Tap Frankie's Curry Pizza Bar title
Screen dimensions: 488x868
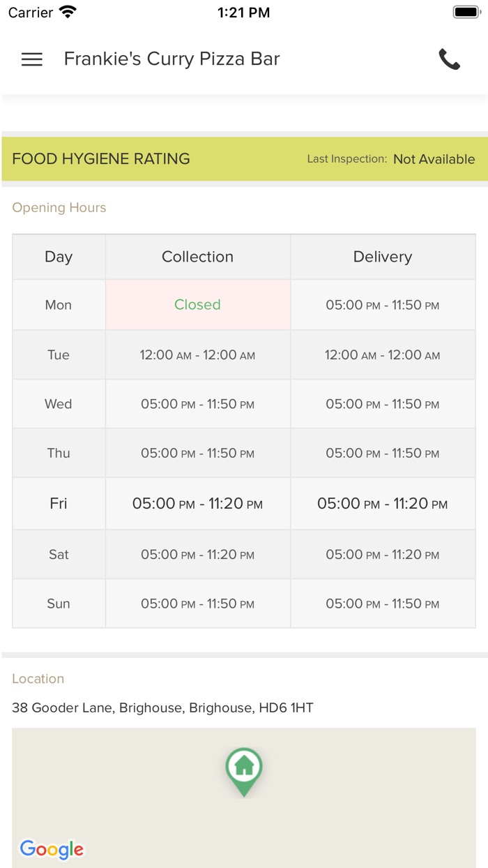tap(171, 59)
